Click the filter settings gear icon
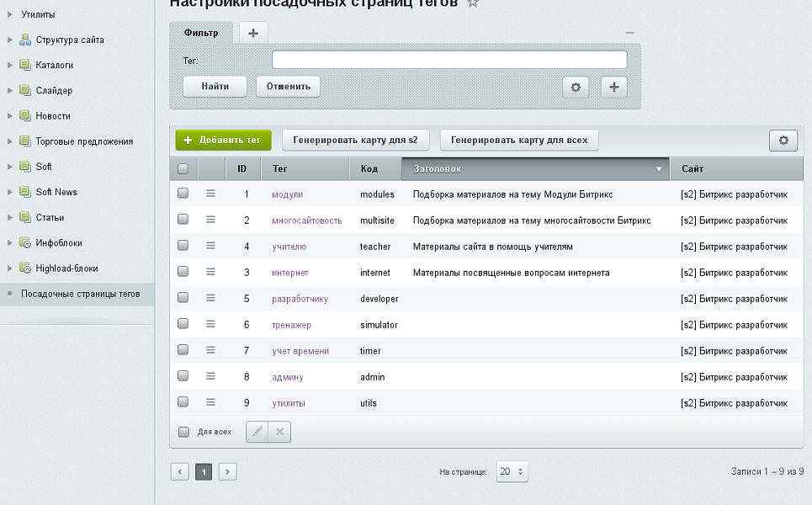Screen dimensions: 812x505 [576, 87]
